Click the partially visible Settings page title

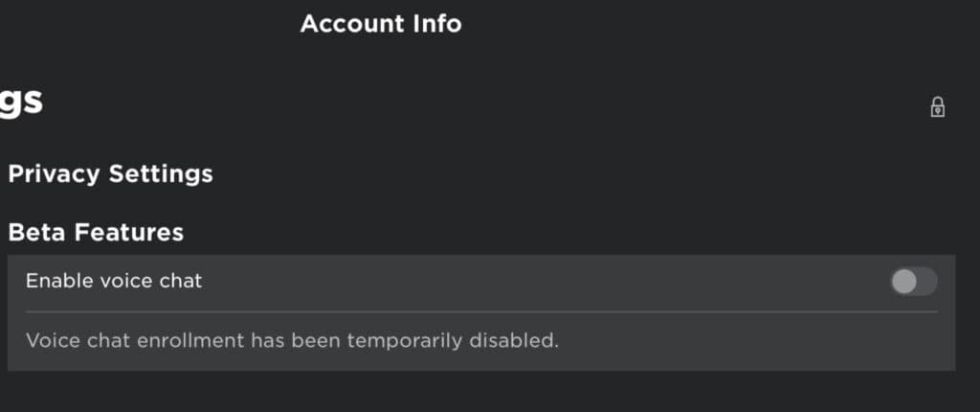pos(21,100)
